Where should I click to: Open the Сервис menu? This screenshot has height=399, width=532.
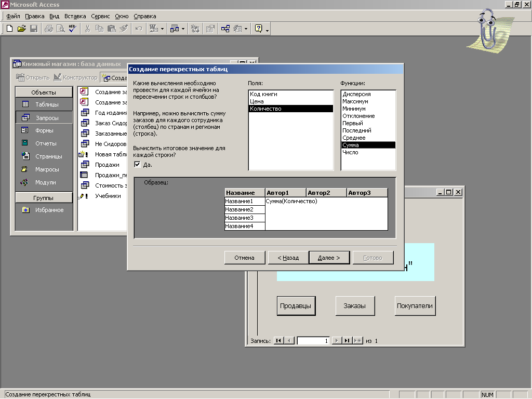click(x=100, y=16)
